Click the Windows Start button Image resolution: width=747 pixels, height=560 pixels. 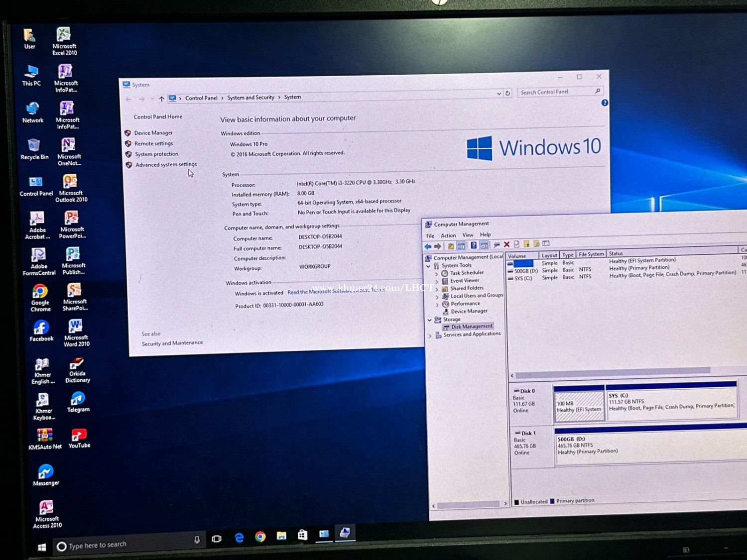tap(42, 547)
